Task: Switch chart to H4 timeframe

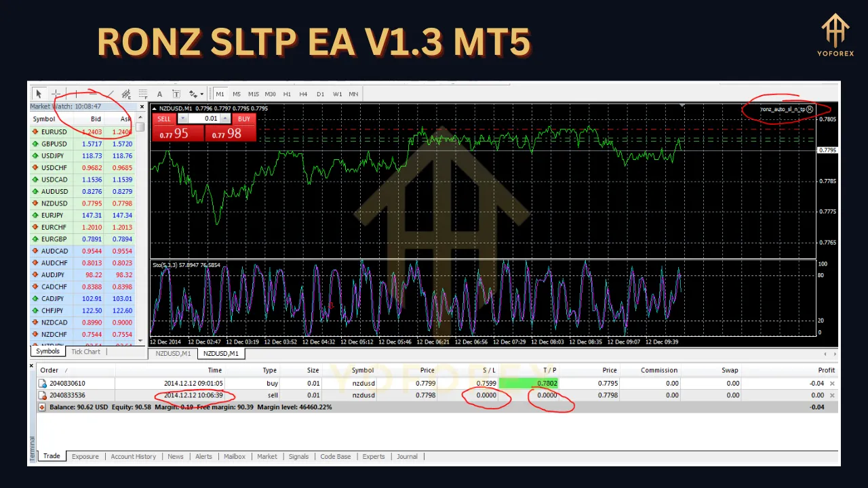Action: pos(303,94)
